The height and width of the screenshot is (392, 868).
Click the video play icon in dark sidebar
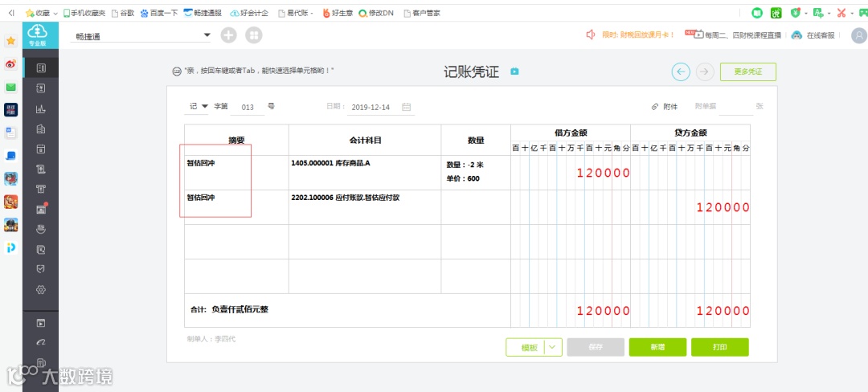point(40,324)
